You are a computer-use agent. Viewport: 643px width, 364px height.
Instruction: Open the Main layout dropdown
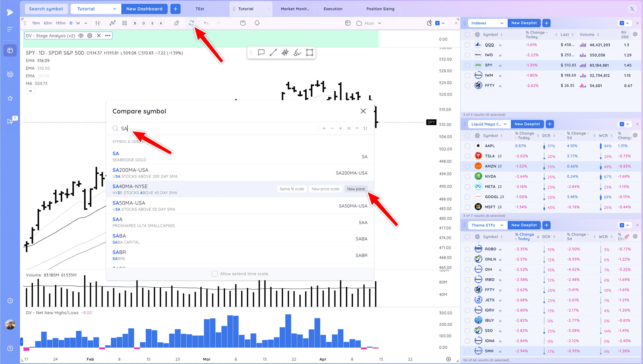click(369, 23)
